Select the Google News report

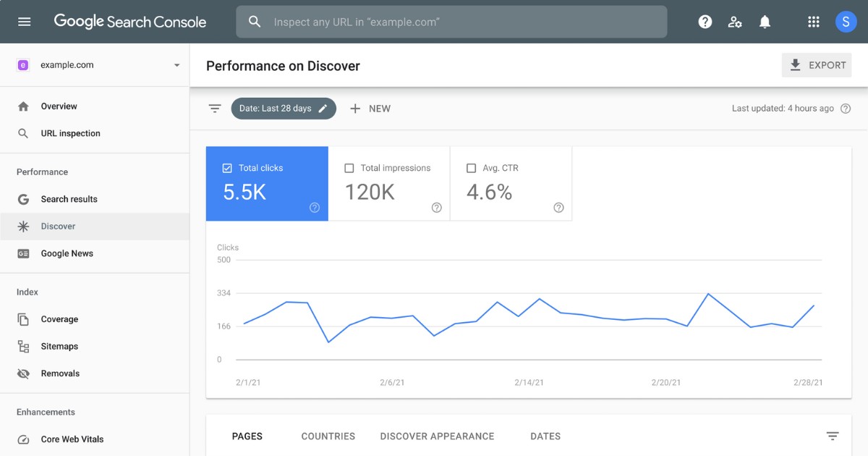(68, 253)
